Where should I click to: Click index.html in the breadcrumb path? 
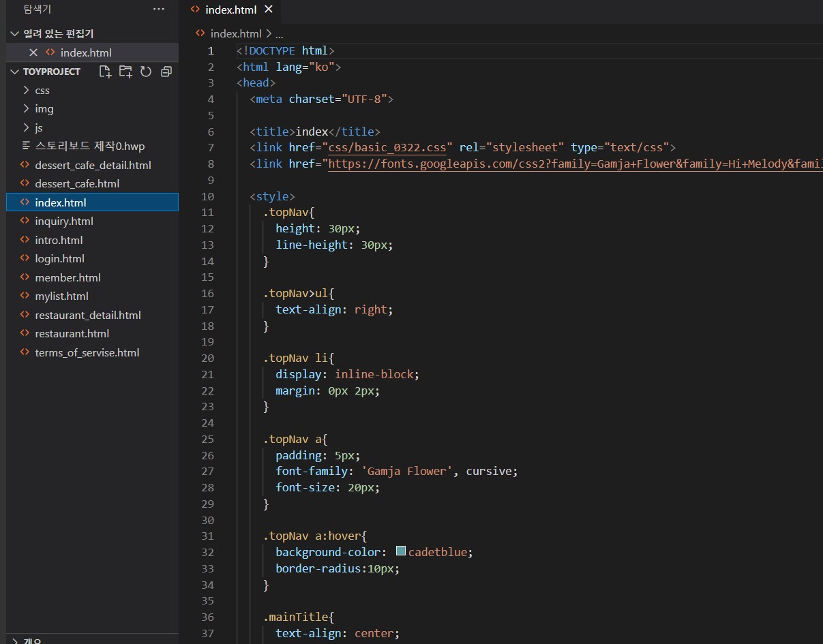[x=235, y=33]
